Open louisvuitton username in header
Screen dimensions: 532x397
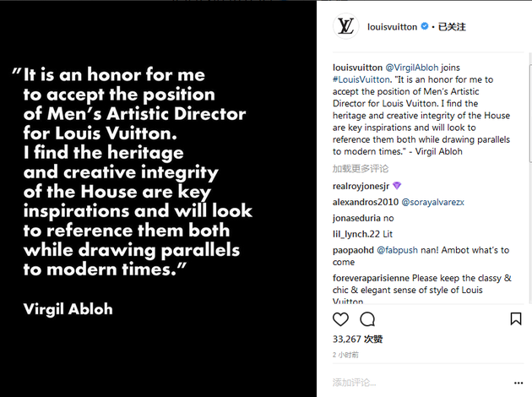tap(392, 27)
